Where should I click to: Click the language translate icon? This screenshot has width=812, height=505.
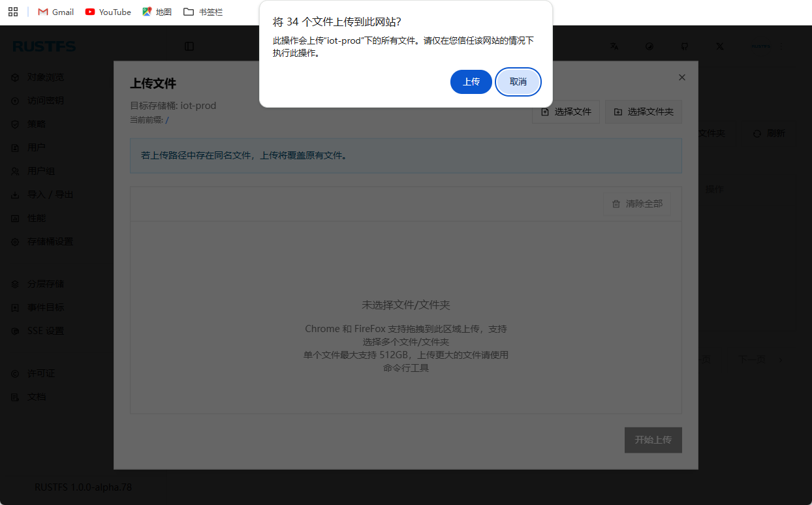click(614, 46)
